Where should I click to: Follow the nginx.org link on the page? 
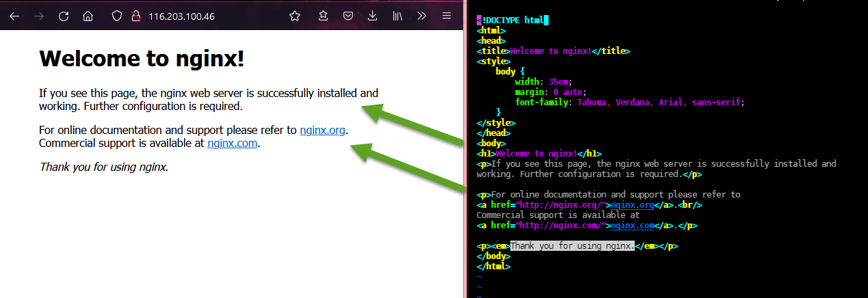(322, 130)
